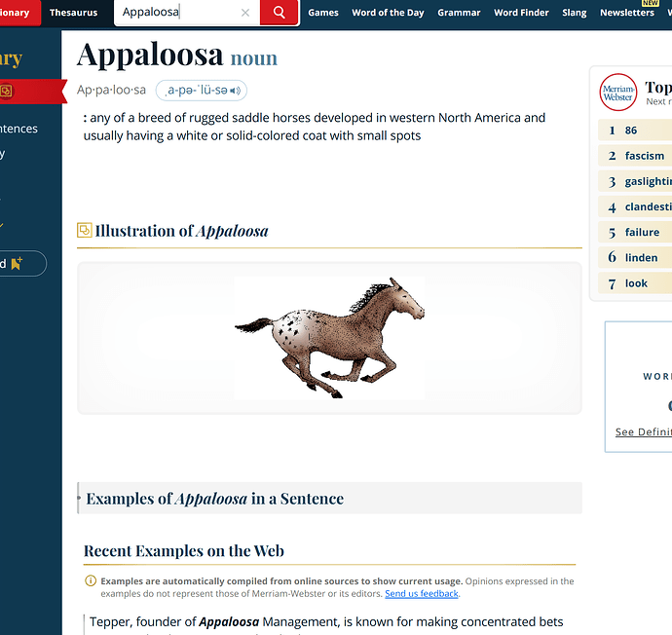Open the Send us feedback link
672x635 pixels.
(x=422, y=594)
